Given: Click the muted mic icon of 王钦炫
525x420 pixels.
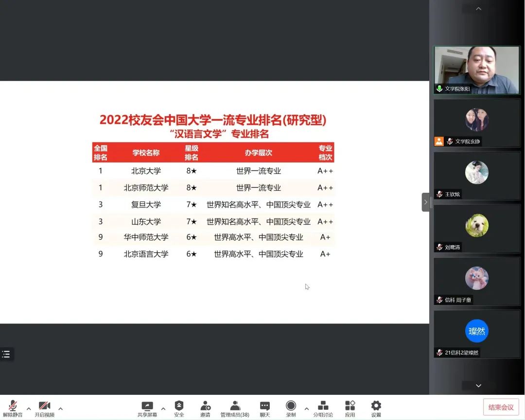Looking at the screenshot, I should click(439, 194).
